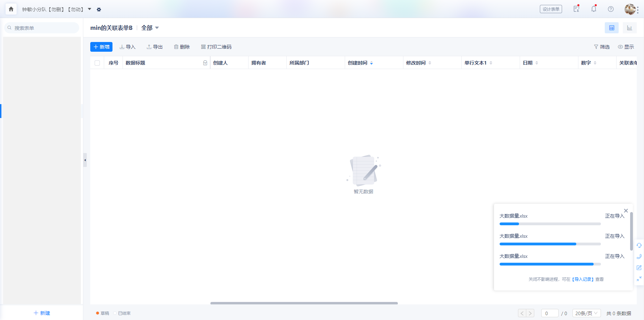Collapse the right floating toolbar icon
This screenshot has height=320, width=644.
pyautogui.click(x=639, y=279)
